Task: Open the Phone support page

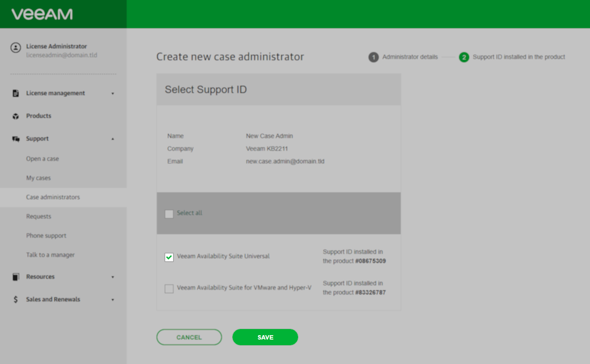Action: click(46, 236)
